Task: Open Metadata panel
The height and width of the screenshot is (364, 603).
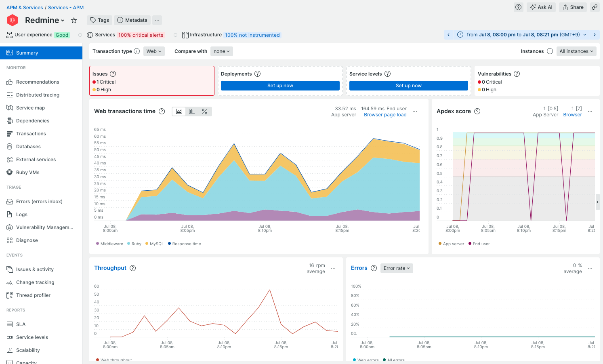Action: pos(132,20)
